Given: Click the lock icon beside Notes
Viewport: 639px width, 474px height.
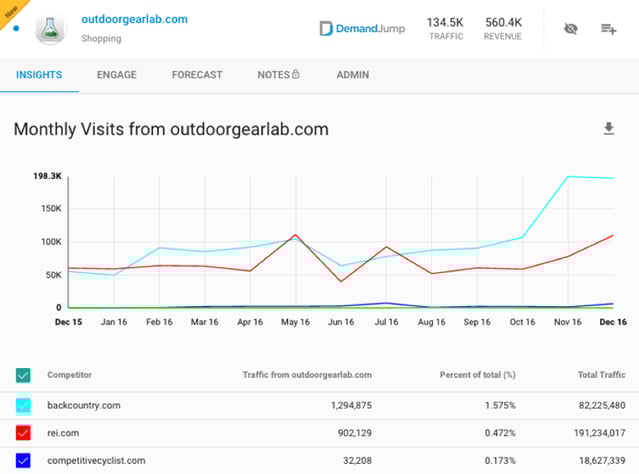Looking at the screenshot, I should click(x=296, y=74).
